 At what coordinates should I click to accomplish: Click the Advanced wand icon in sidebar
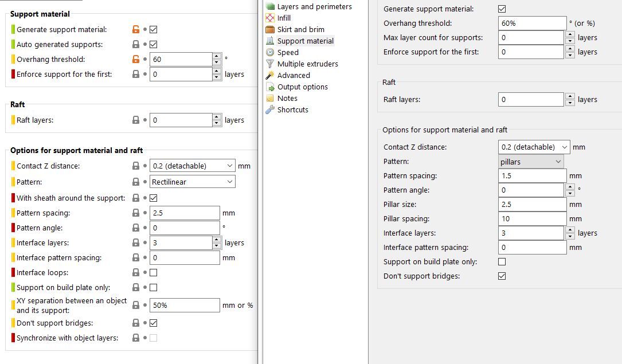click(270, 75)
